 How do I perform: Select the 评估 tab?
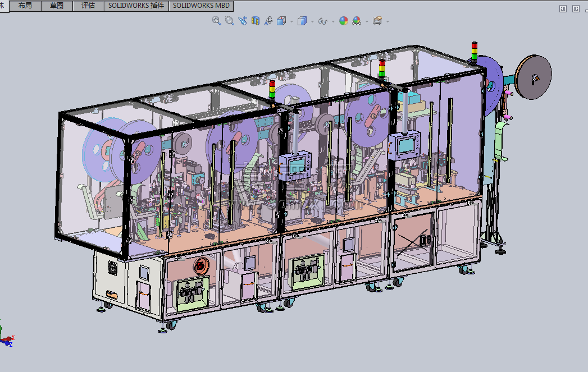(x=88, y=6)
